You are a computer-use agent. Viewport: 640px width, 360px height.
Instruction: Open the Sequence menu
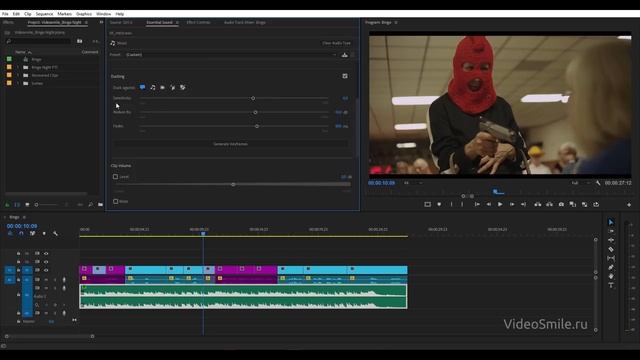pos(44,14)
